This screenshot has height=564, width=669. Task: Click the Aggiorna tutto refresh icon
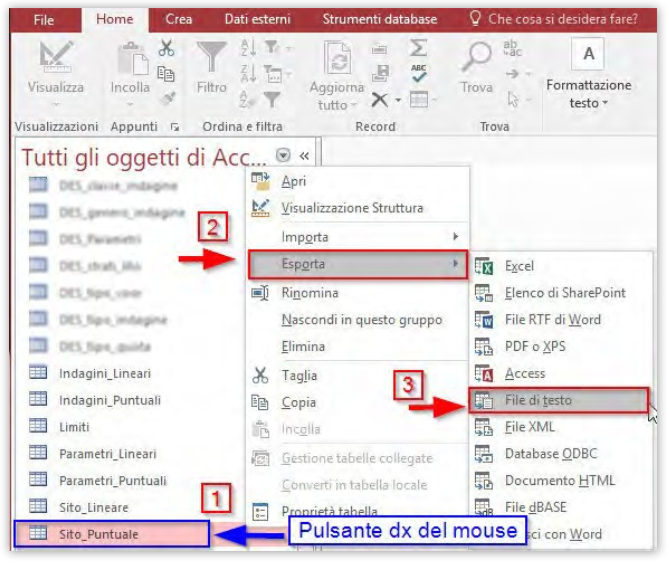point(337,57)
